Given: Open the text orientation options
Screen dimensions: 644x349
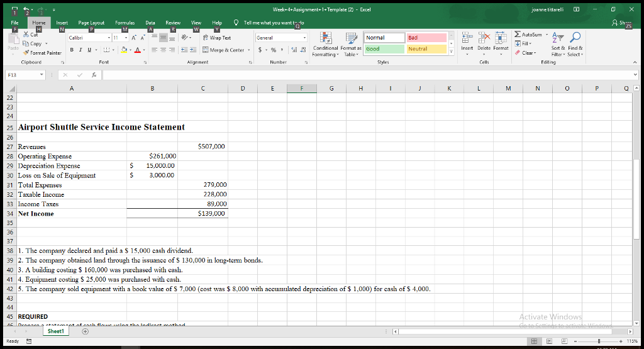Looking at the screenshot, I should [x=186, y=37].
